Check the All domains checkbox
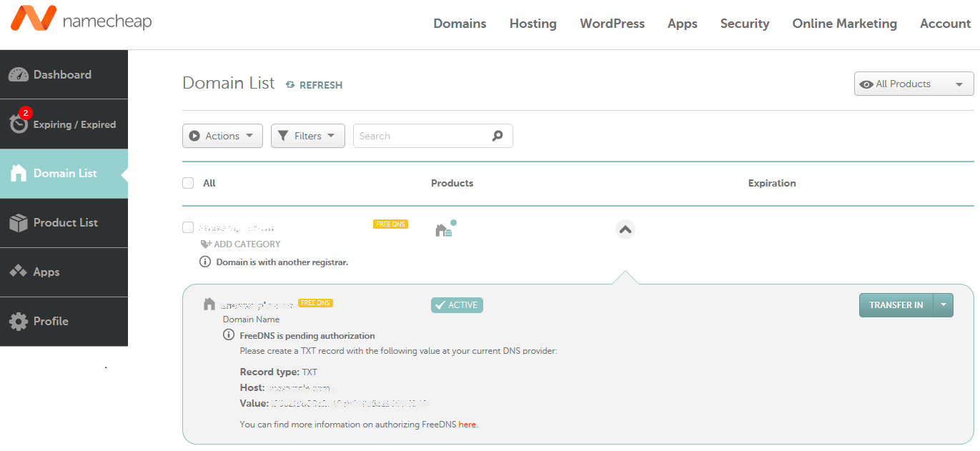Image resolution: width=980 pixels, height=451 pixels. (188, 183)
